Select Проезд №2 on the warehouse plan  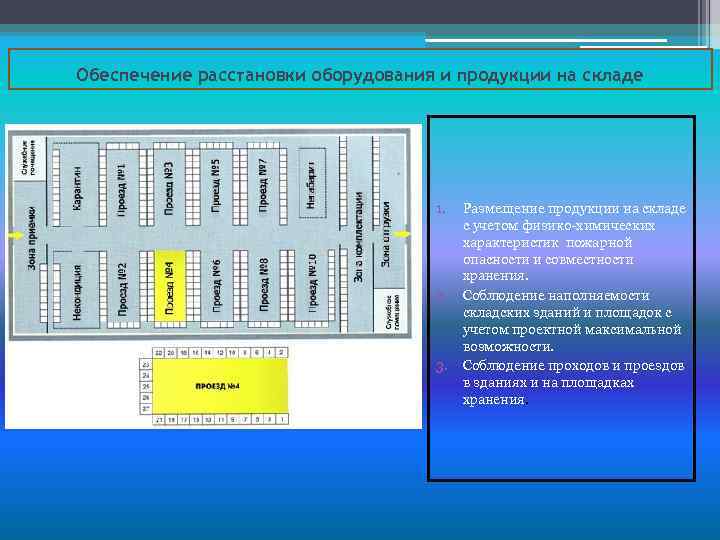pyautogui.click(x=122, y=289)
